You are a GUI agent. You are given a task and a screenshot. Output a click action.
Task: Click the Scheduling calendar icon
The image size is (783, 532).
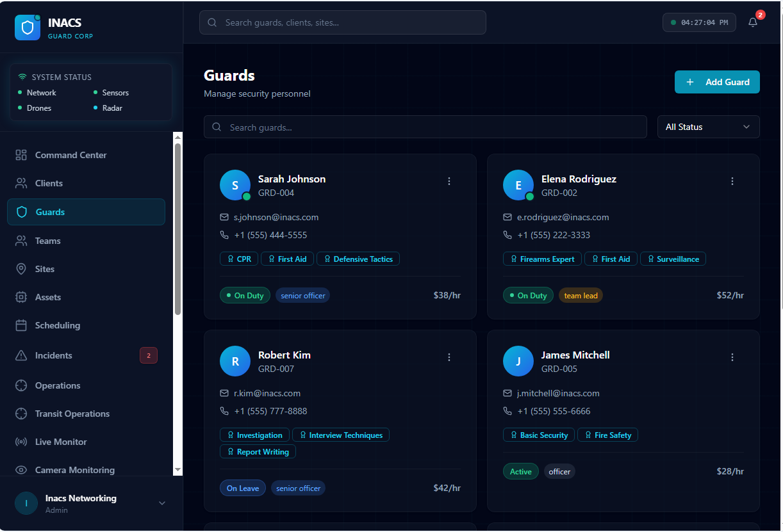pyautogui.click(x=21, y=325)
